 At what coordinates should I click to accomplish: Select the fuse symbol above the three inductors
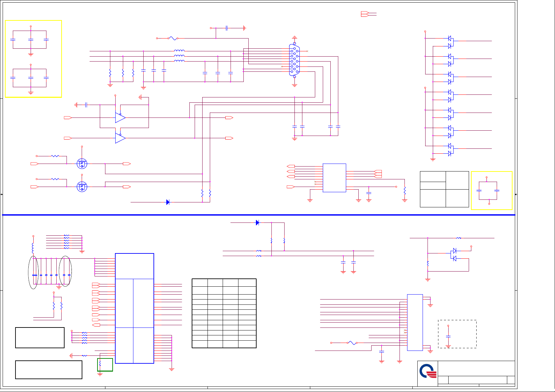pyautogui.click(x=173, y=38)
